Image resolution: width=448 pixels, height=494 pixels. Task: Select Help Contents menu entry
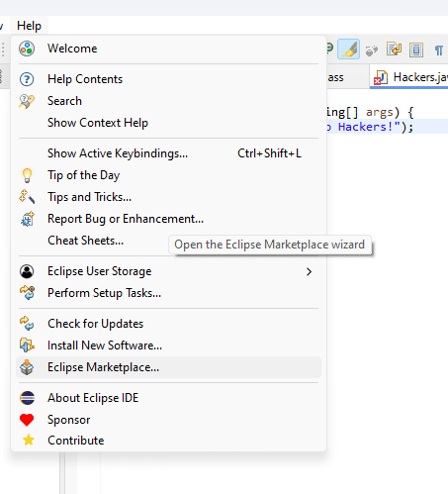tap(168, 79)
